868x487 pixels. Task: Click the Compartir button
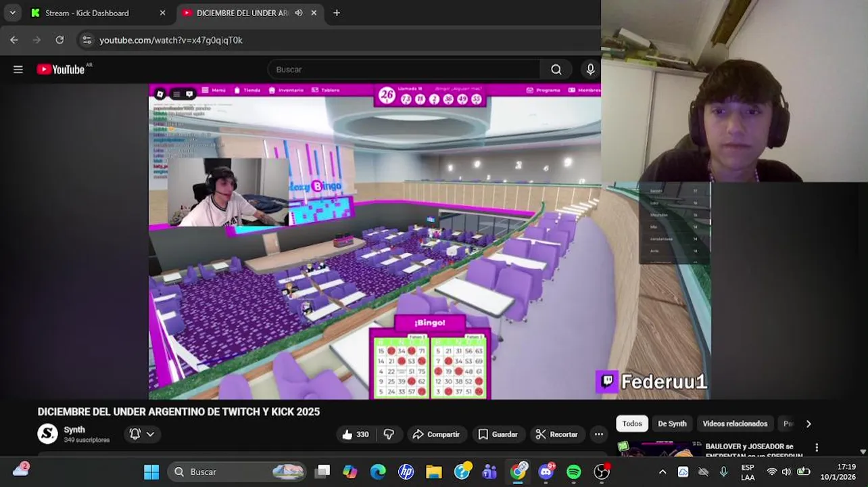coord(436,434)
